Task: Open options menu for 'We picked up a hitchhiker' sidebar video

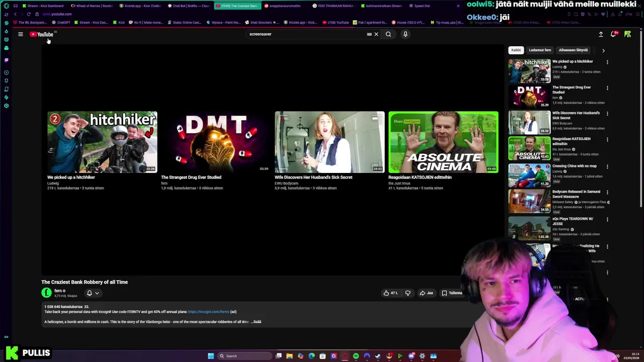Action: tap(607, 62)
